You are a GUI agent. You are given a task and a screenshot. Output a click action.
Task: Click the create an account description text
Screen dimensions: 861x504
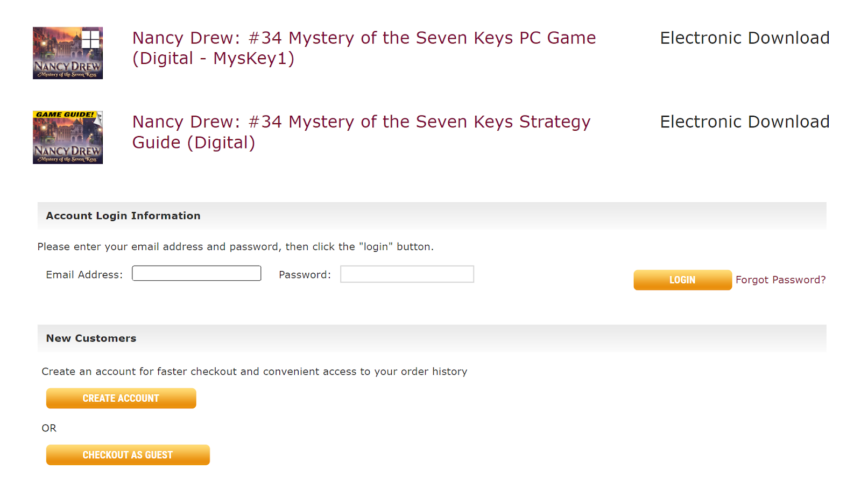(255, 372)
